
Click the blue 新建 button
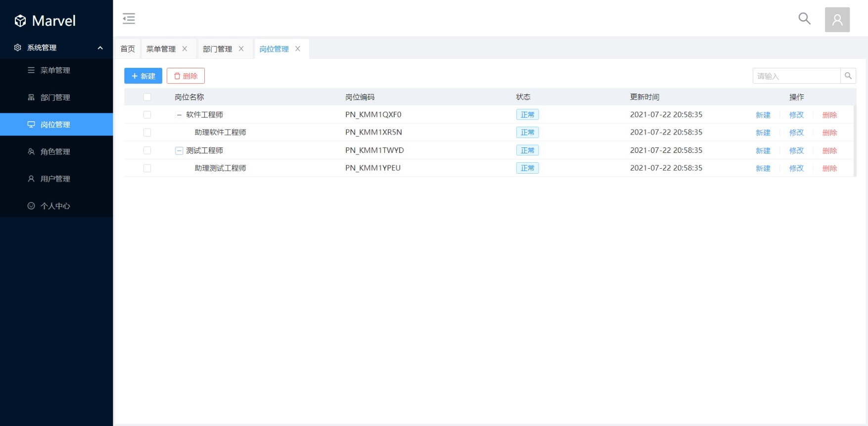143,76
